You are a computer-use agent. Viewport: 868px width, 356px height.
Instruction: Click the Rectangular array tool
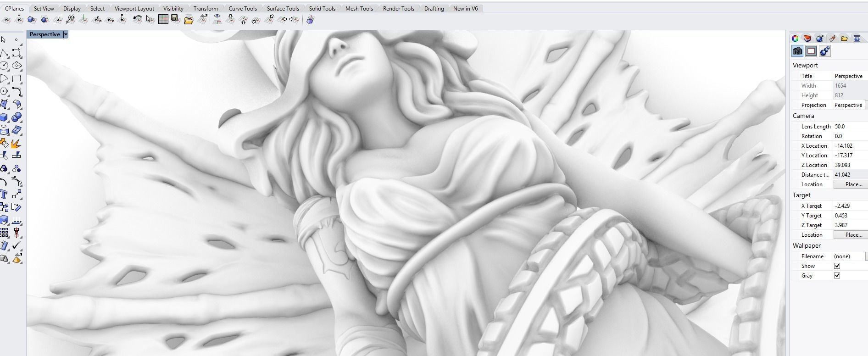pyautogui.click(x=5, y=233)
